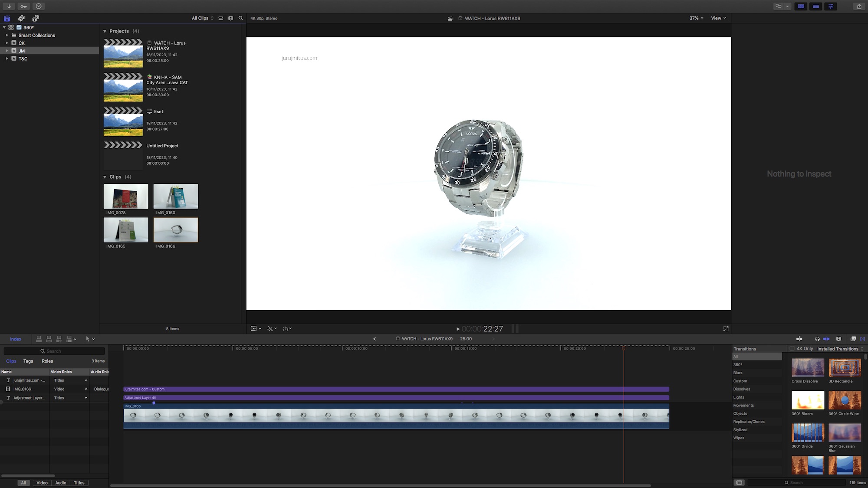The height and width of the screenshot is (488, 868).
Task: Enter full screen viewer icon
Action: (x=726, y=329)
